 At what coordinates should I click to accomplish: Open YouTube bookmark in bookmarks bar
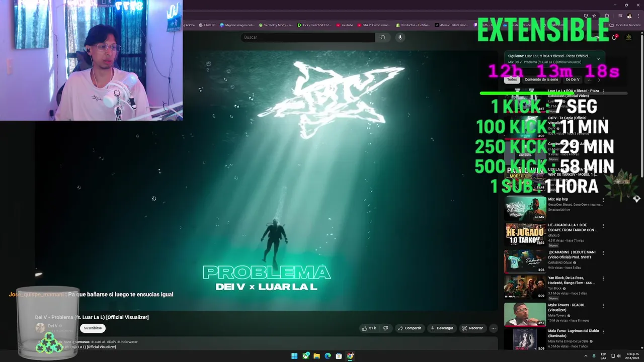(x=345, y=25)
